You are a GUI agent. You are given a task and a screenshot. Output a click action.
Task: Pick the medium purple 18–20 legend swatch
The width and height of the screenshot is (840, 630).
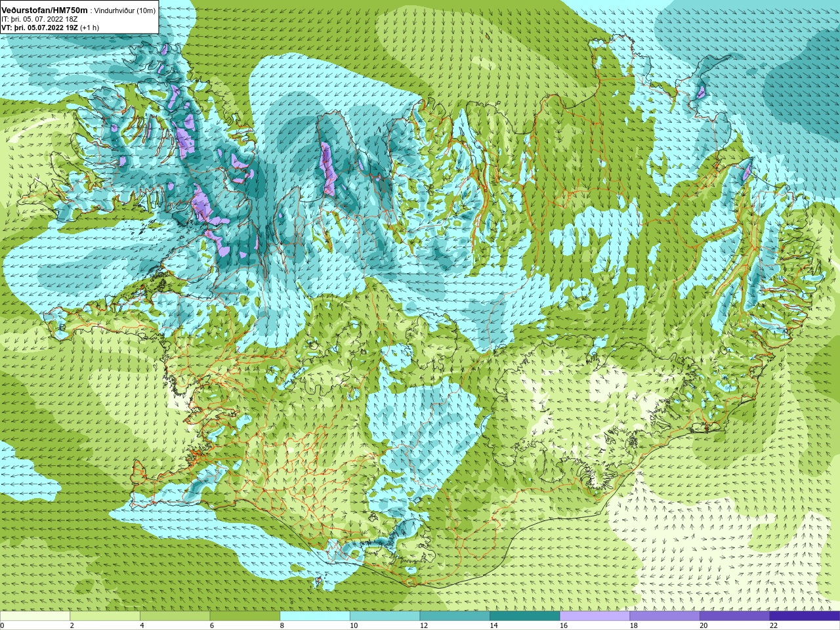point(665,616)
